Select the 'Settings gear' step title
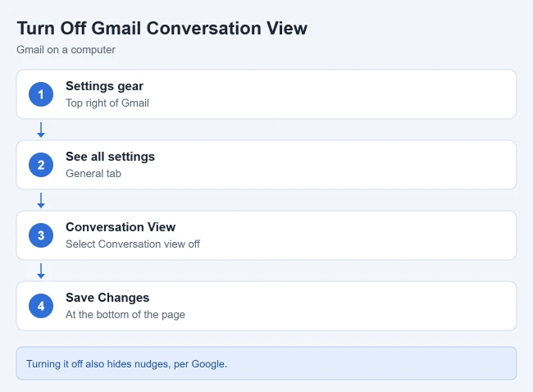 coord(104,86)
